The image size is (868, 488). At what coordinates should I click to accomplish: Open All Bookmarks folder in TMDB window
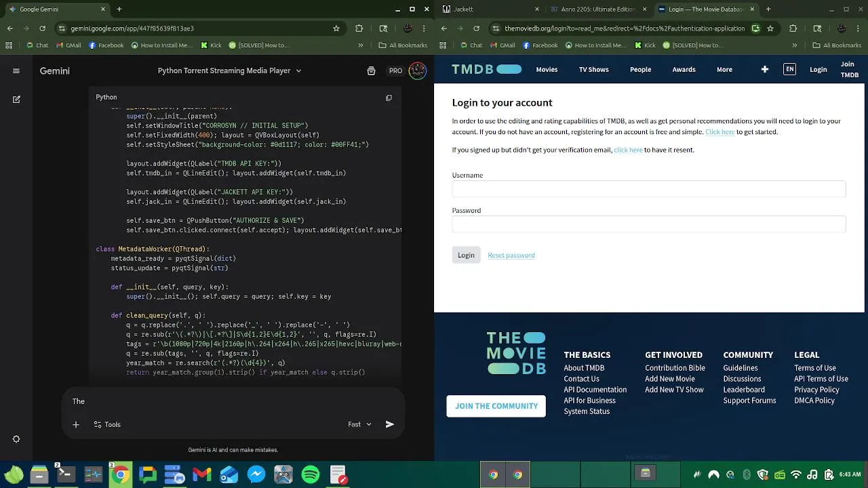click(x=836, y=45)
